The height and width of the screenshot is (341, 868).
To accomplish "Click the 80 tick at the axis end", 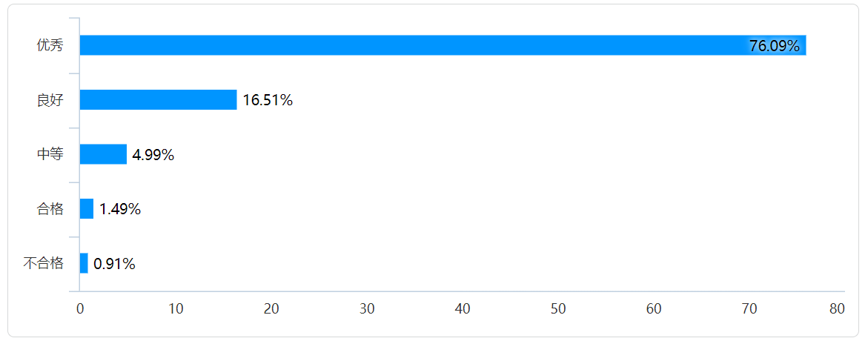I will tap(837, 309).
